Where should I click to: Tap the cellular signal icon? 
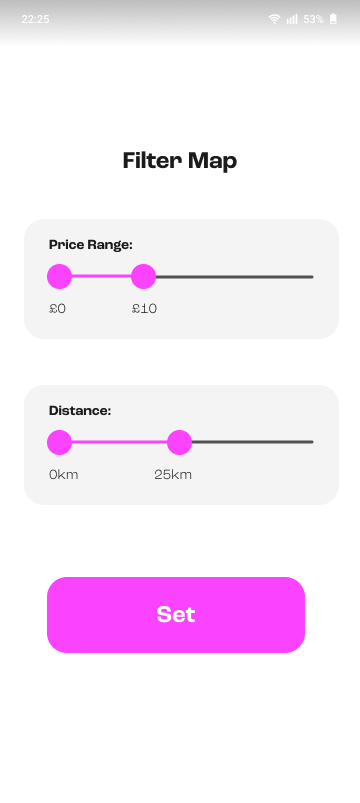(292, 19)
